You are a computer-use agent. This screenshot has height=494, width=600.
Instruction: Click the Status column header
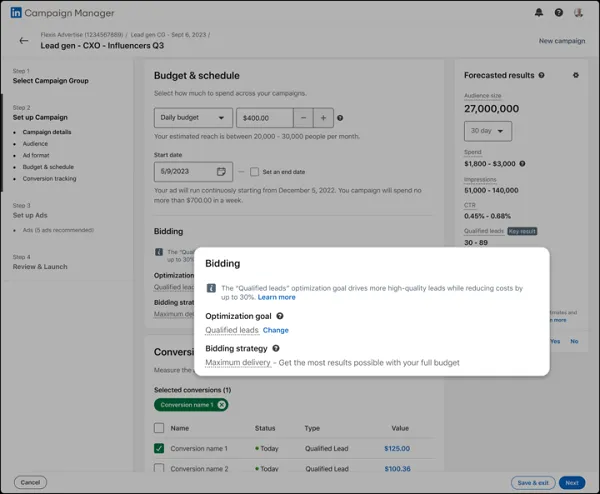265,428
